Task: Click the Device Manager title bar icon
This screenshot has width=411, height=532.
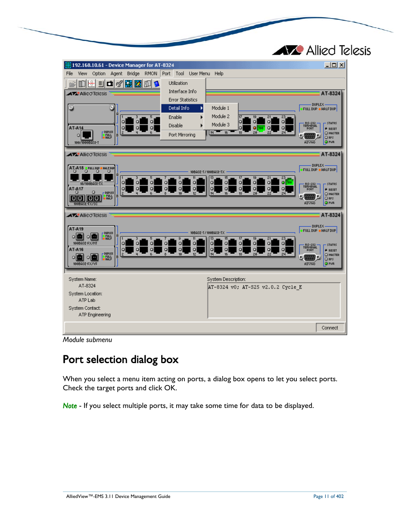Action: 68,65
